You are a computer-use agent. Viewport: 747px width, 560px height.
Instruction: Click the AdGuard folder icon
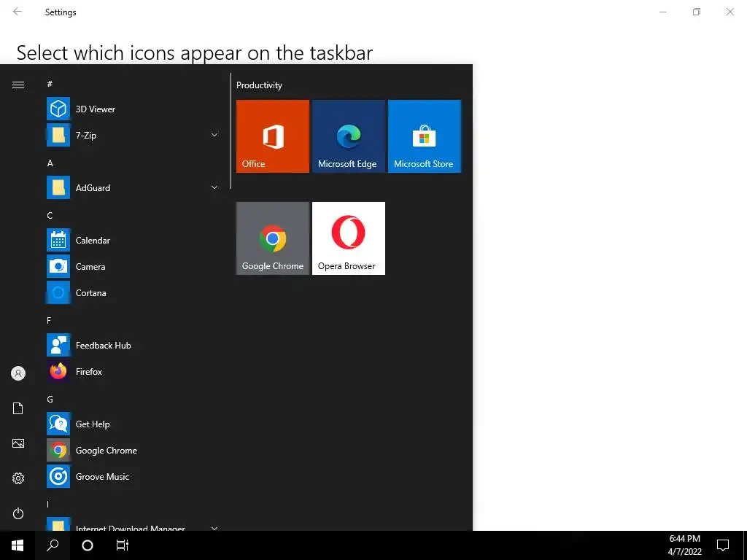coord(58,187)
